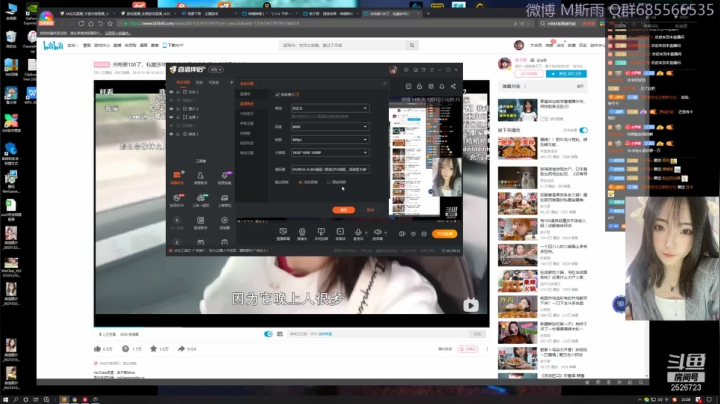Select the fixed bitrate radio option
The image size is (720, 404).
328,182
